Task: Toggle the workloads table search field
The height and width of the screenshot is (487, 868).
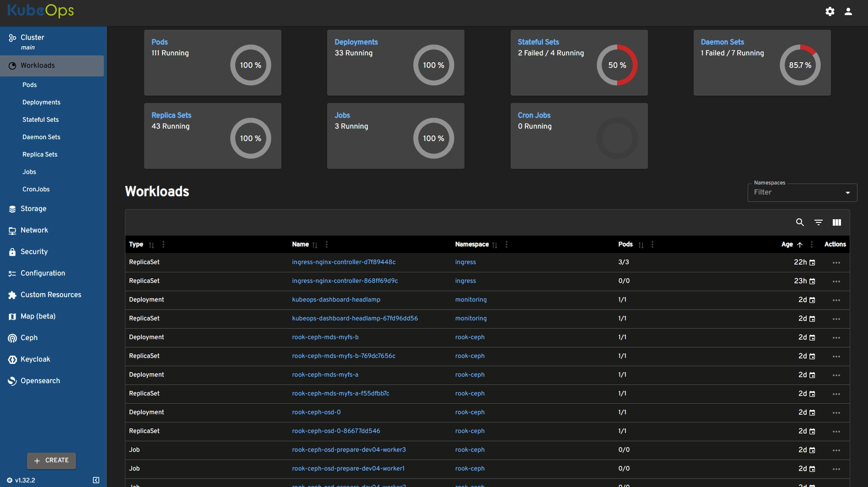Action: (x=800, y=222)
